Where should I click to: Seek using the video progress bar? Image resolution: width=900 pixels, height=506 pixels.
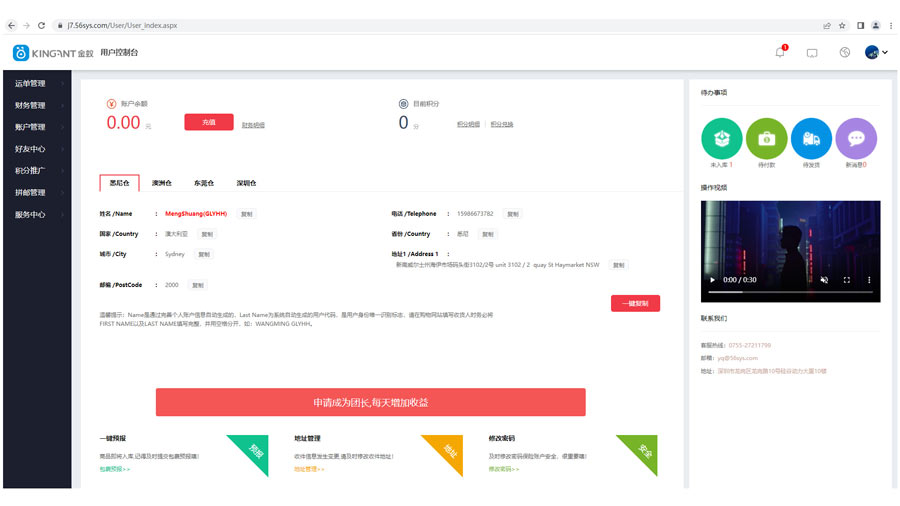click(790, 292)
